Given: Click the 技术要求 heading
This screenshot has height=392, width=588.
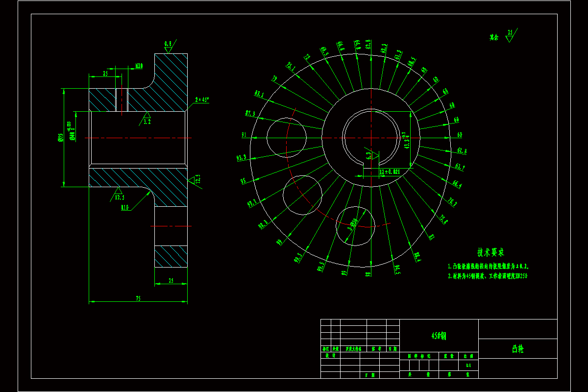Looking at the screenshot, I should click(491, 252).
